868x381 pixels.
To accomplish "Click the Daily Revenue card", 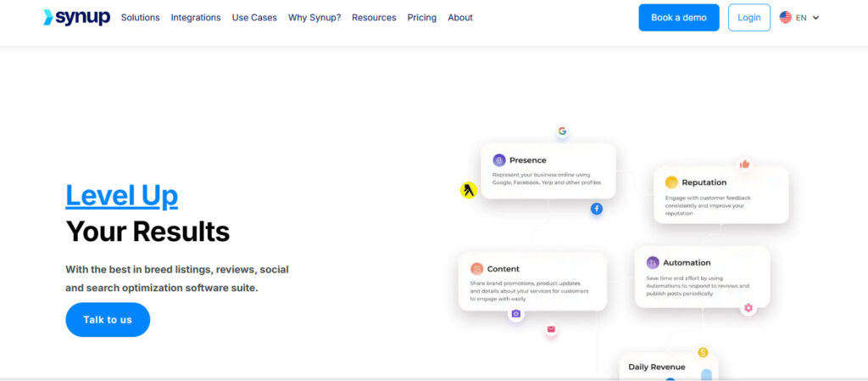I will pyautogui.click(x=668, y=367).
